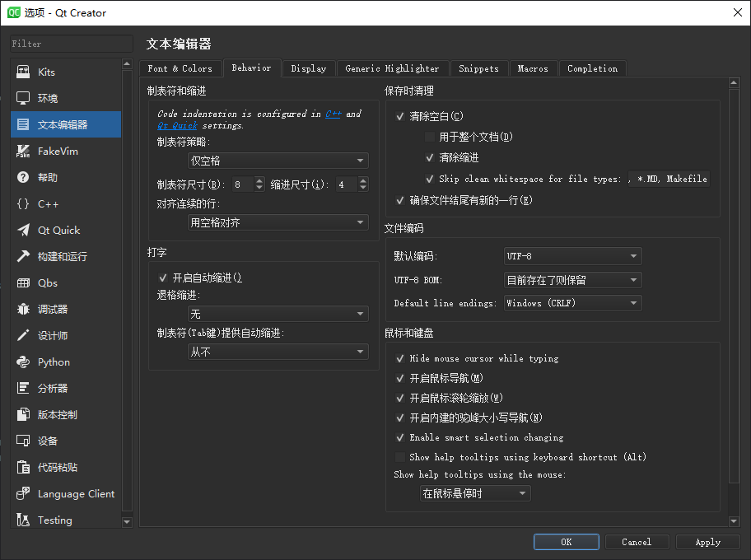Click inside the skip file types field
Viewport: 751px width, 560px height.
point(668,179)
